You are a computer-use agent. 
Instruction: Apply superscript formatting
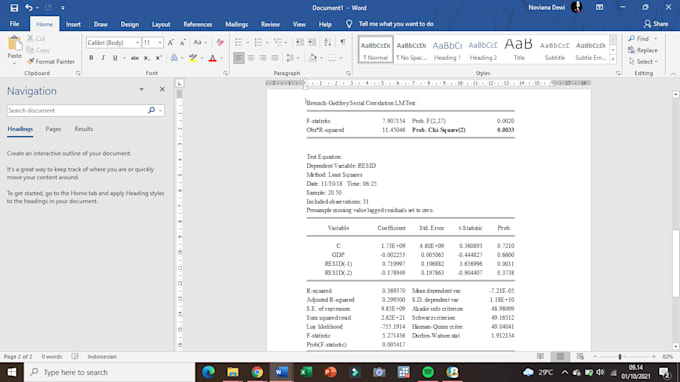pos(158,58)
